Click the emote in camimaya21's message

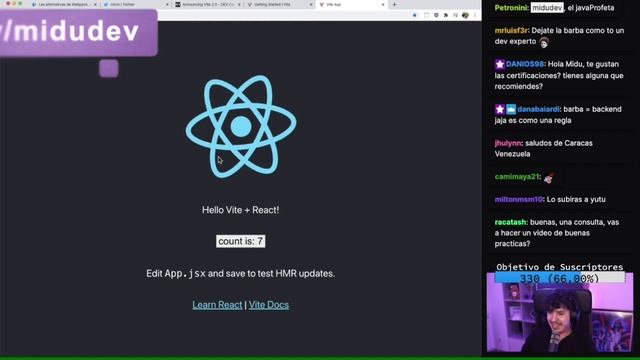click(x=549, y=178)
